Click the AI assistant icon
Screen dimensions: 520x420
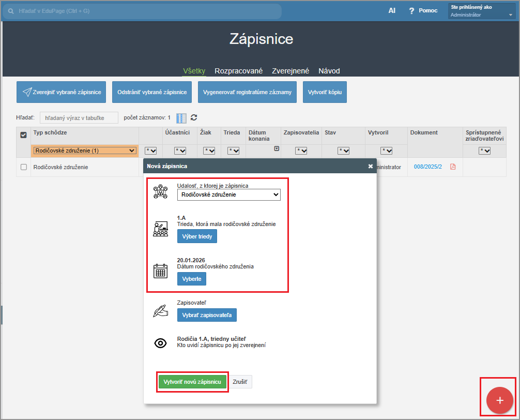(x=392, y=10)
